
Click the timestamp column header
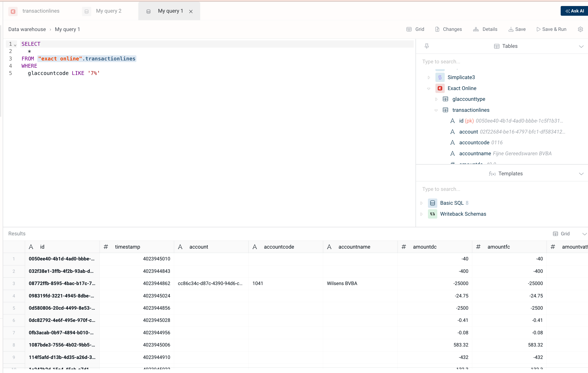click(x=137, y=247)
